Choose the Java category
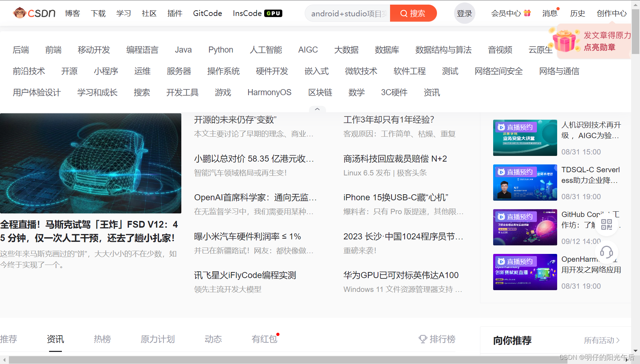The width and height of the screenshot is (640, 364). coord(183,50)
